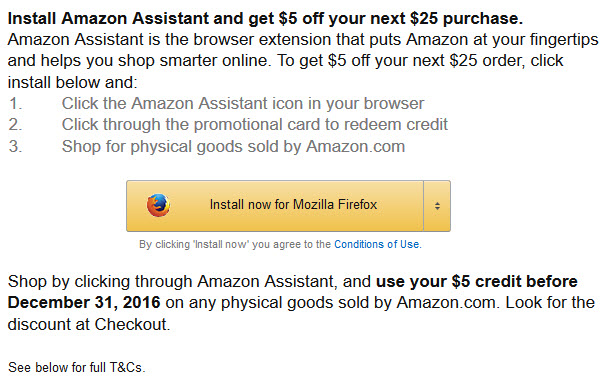The width and height of the screenshot is (605, 382).
Task: Click the bold 'December 31, 2016' date
Action: pyautogui.click(x=84, y=303)
